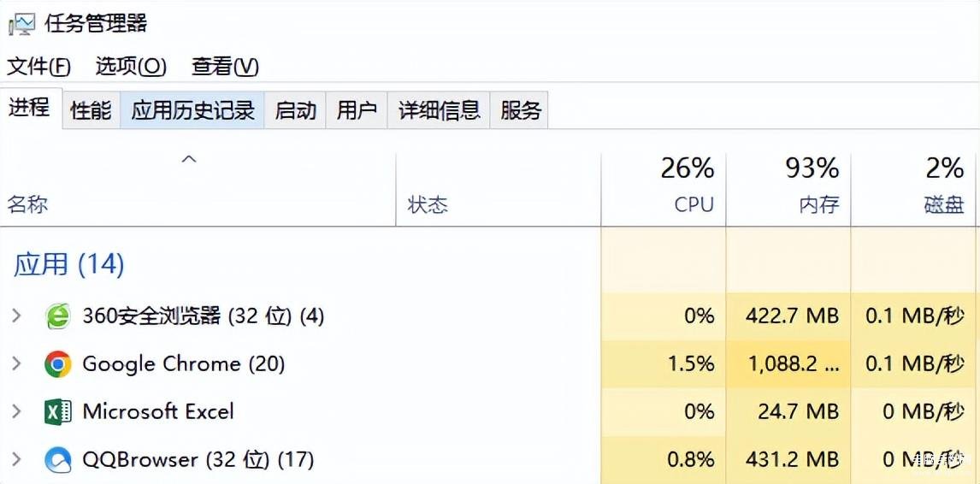Select the 360安全浏览器 application icon
Viewport: 980px width, 484px height.
(x=57, y=316)
